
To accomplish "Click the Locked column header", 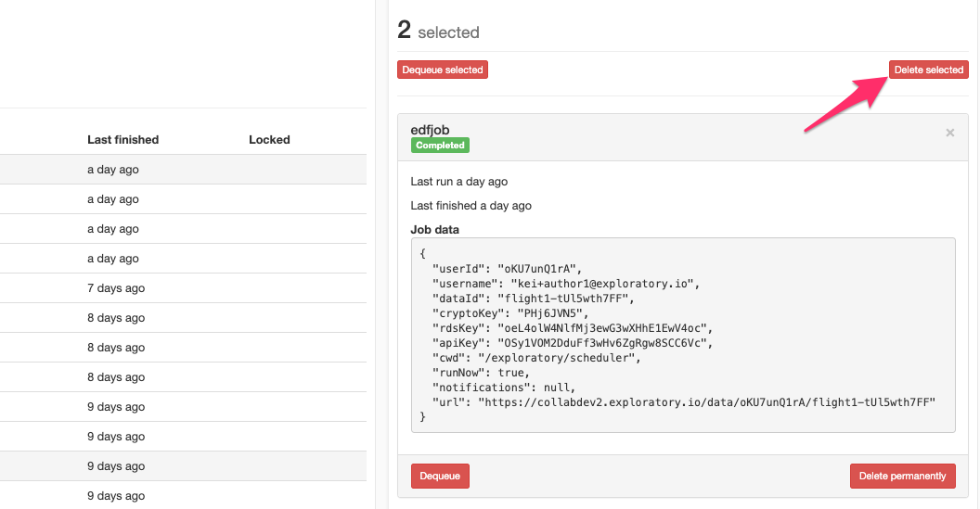I will click(269, 140).
